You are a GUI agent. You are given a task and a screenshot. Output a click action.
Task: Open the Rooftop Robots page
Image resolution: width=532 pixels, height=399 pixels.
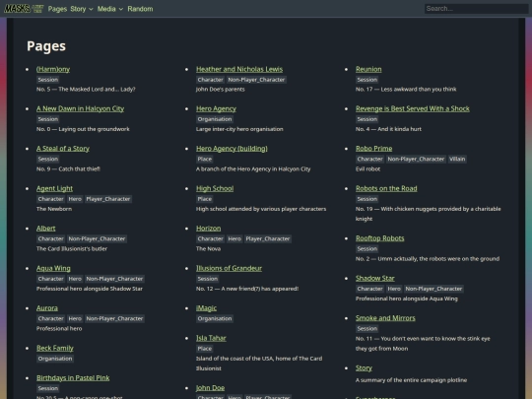click(x=380, y=238)
